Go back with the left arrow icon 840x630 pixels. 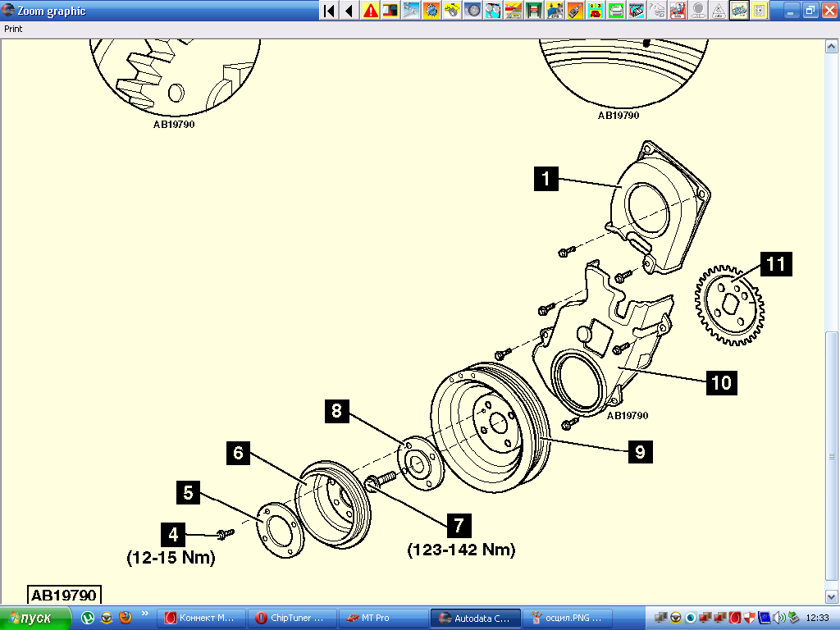click(x=349, y=10)
